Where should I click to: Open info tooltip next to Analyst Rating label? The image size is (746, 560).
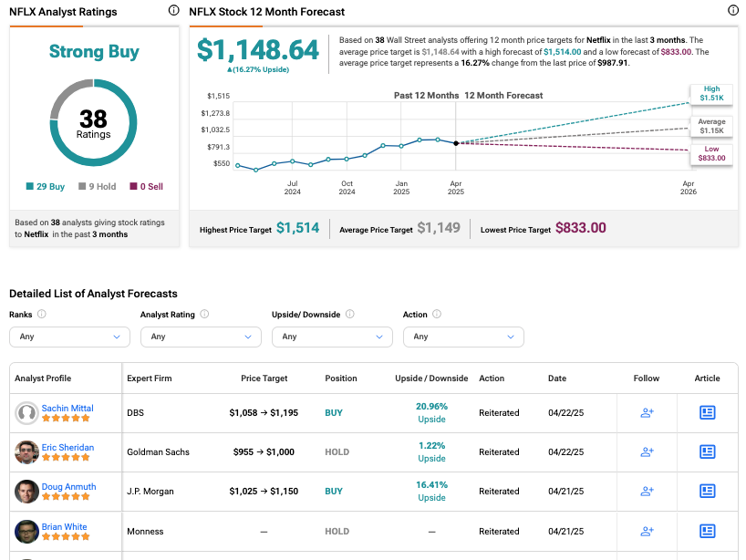click(204, 314)
